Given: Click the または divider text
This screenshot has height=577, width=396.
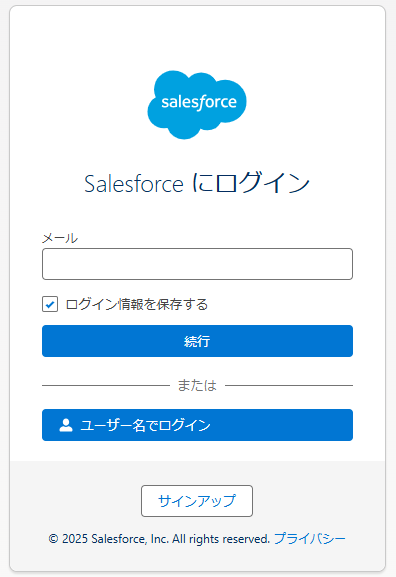Looking at the screenshot, I should coord(197,385).
